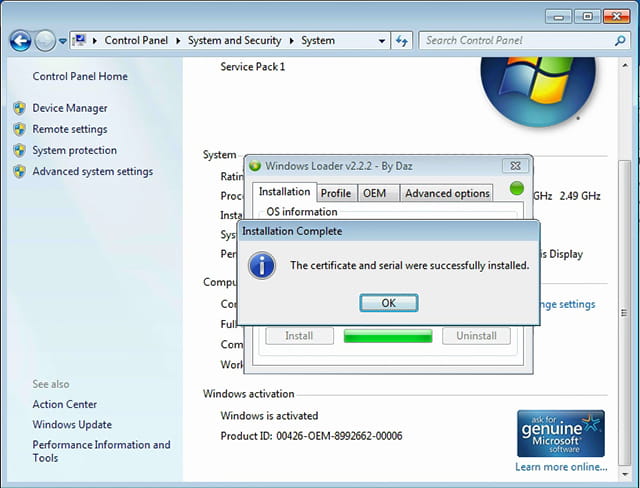This screenshot has width=640, height=488.
Task: Switch to Profile tab in Windows Loader
Action: tap(336, 193)
